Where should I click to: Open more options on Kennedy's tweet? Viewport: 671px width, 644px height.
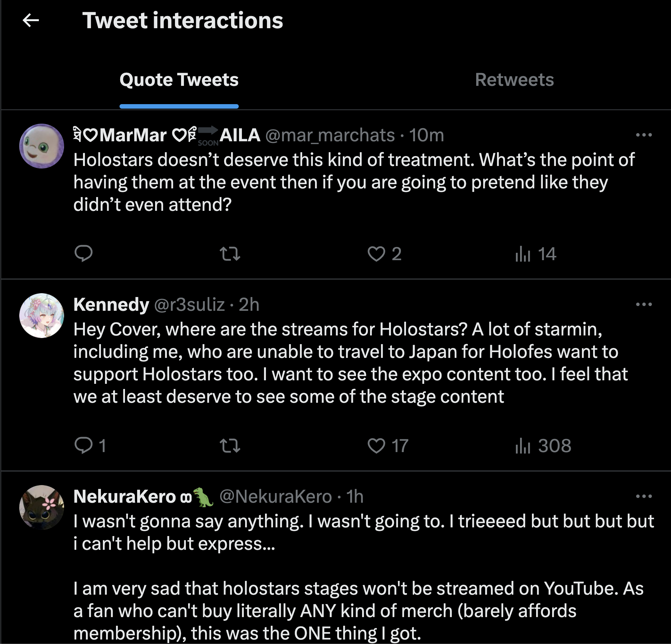tap(644, 304)
